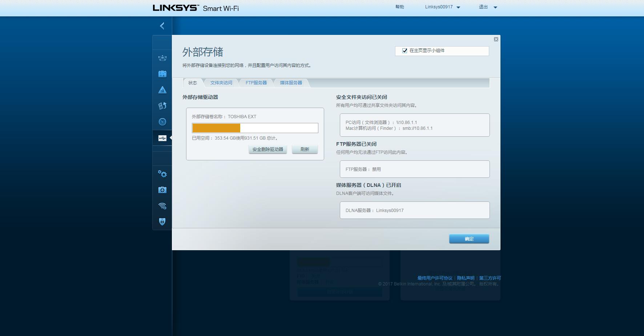Toggle the 在主页显示小组件 checkbox
The height and width of the screenshot is (336, 644).
tap(404, 51)
